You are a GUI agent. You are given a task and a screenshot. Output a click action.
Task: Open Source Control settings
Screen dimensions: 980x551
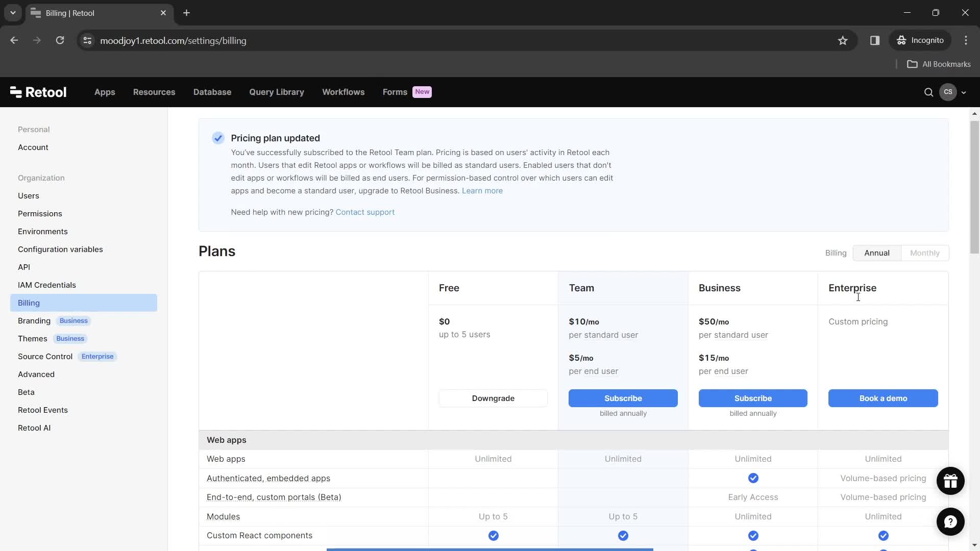45,357
